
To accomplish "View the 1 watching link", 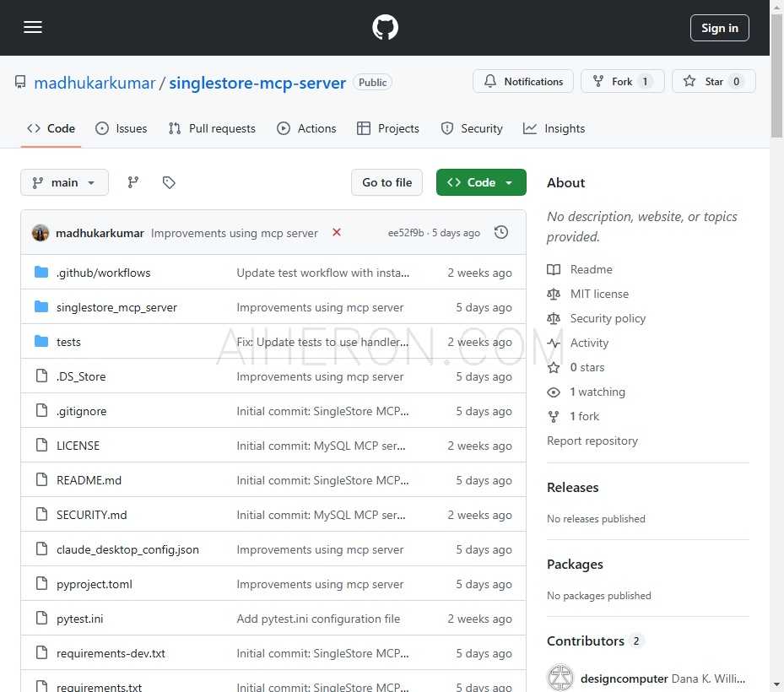I will click(x=586, y=392).
